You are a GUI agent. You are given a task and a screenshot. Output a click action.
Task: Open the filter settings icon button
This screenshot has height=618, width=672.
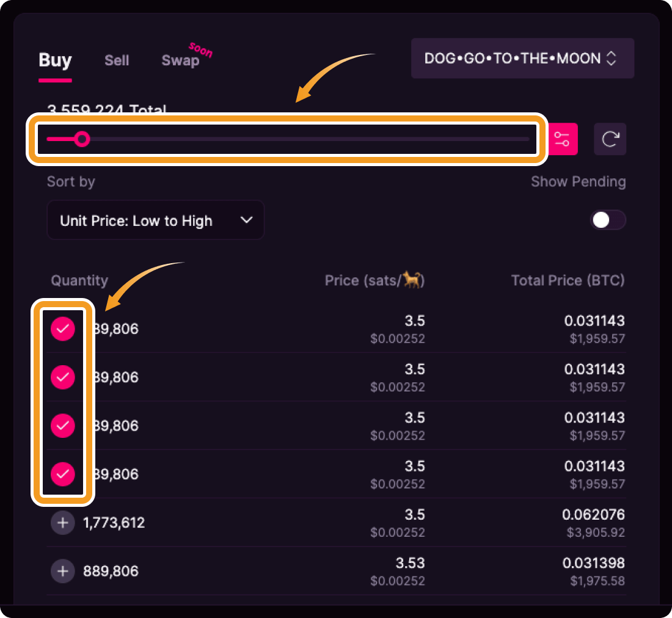coord(562,139)
